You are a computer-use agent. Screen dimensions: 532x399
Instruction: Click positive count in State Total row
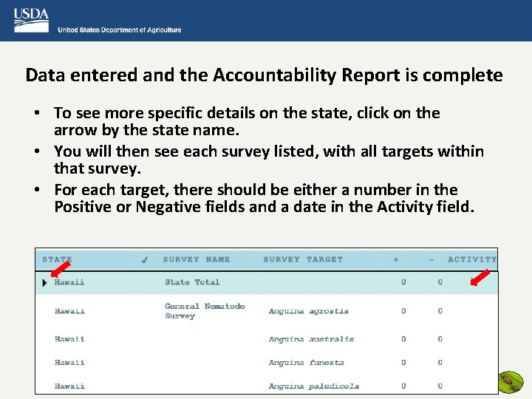click(403, 282)
